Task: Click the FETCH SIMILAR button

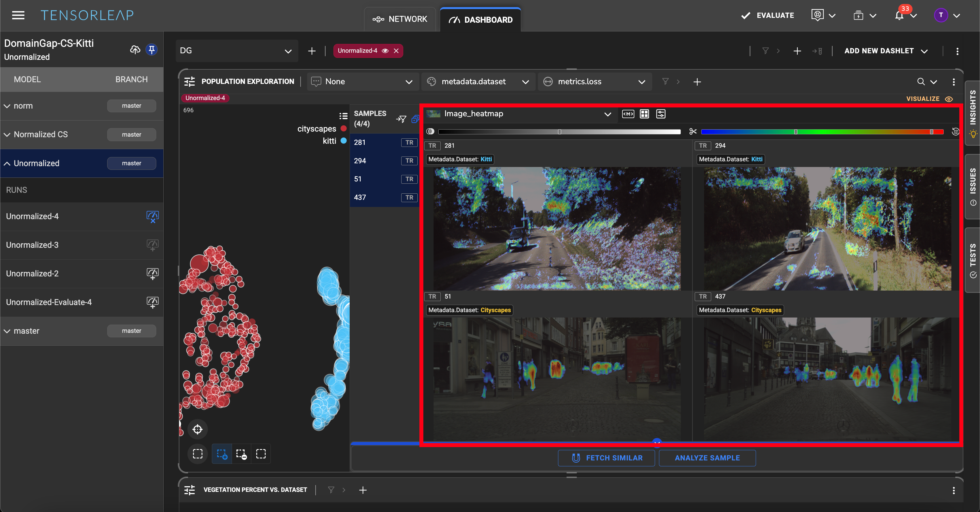Action: coord(607,458)
